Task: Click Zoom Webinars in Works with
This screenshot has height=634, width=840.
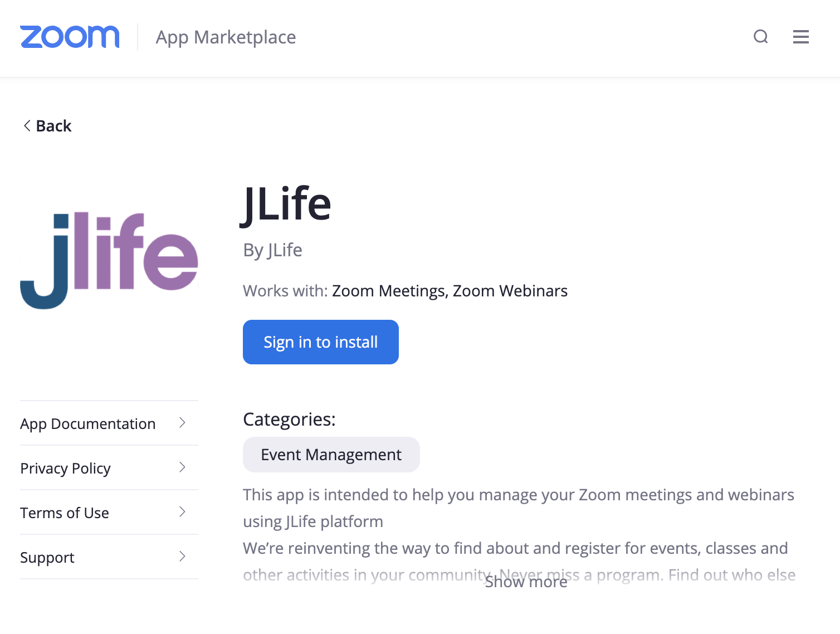Action: point(510,290)
